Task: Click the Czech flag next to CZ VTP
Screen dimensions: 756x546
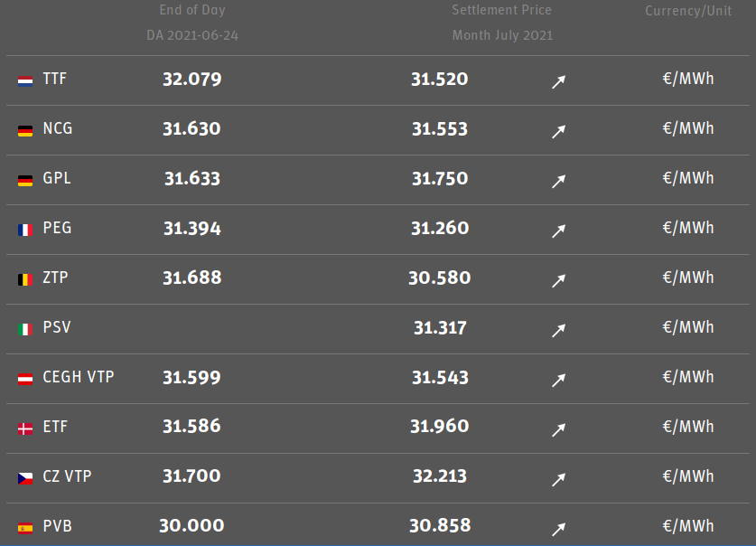Action: click(25, 478)
